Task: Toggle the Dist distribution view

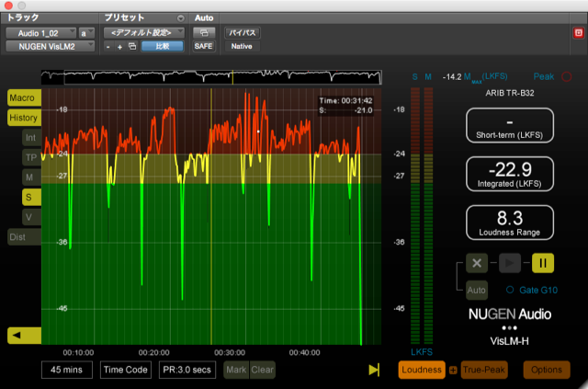Action: click(x=25, y=237)
